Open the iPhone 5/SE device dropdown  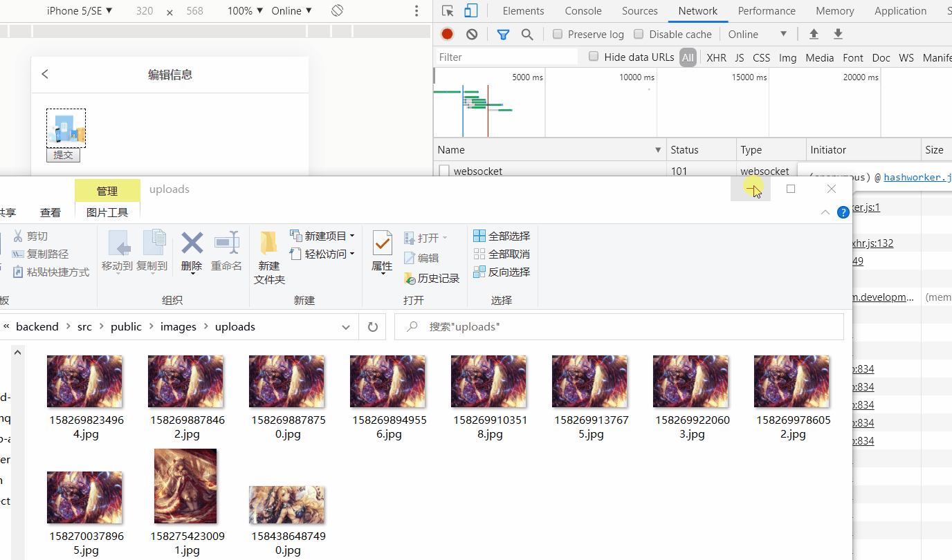pyautogui.click(x=80, y=11)
